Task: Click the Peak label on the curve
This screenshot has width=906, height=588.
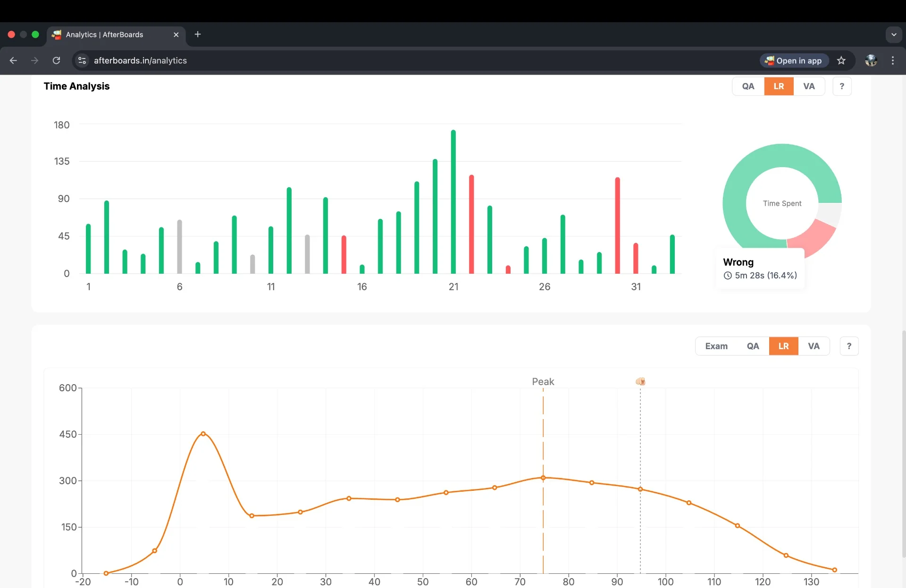Action: tap(543, 381)
